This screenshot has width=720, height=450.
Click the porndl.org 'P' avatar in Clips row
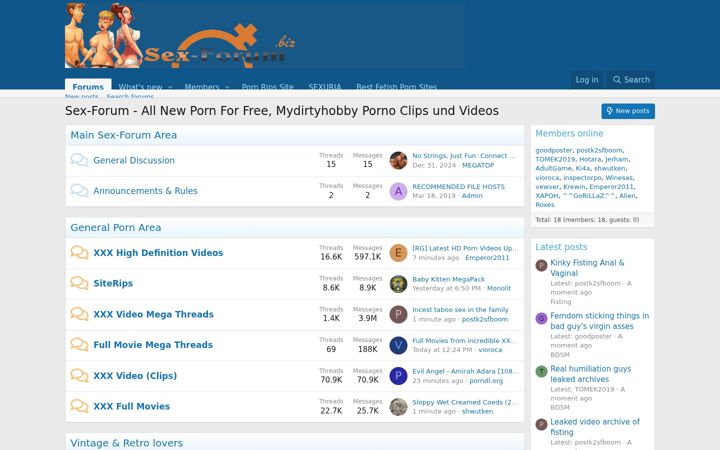[x=398, y=376]
